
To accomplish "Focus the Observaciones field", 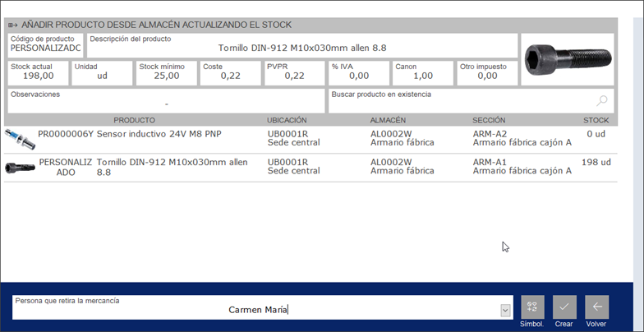I will 166,101.
